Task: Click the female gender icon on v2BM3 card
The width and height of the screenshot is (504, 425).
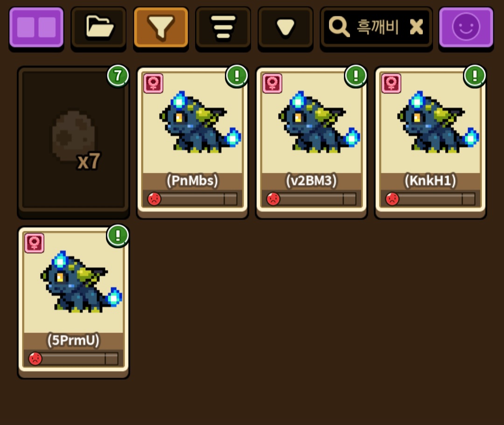Action: 272,83
